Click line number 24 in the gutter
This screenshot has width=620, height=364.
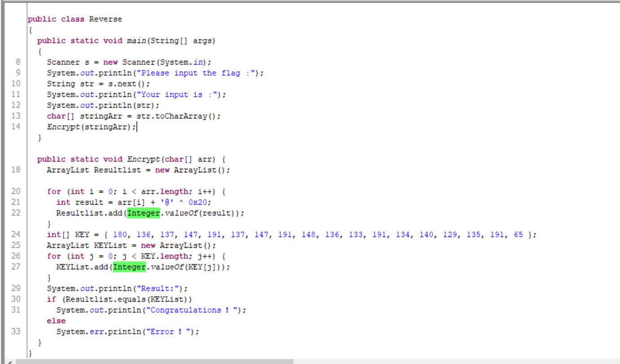(x=16, y=235)
